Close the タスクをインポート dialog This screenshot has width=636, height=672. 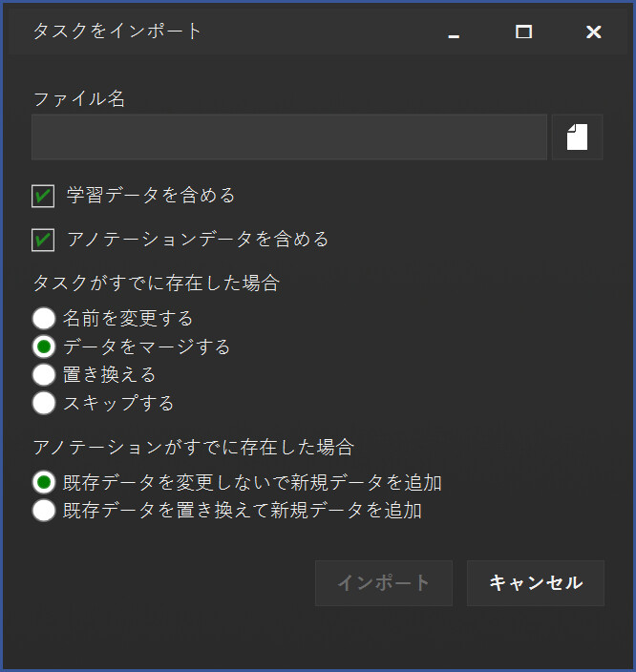click(594, 31)
